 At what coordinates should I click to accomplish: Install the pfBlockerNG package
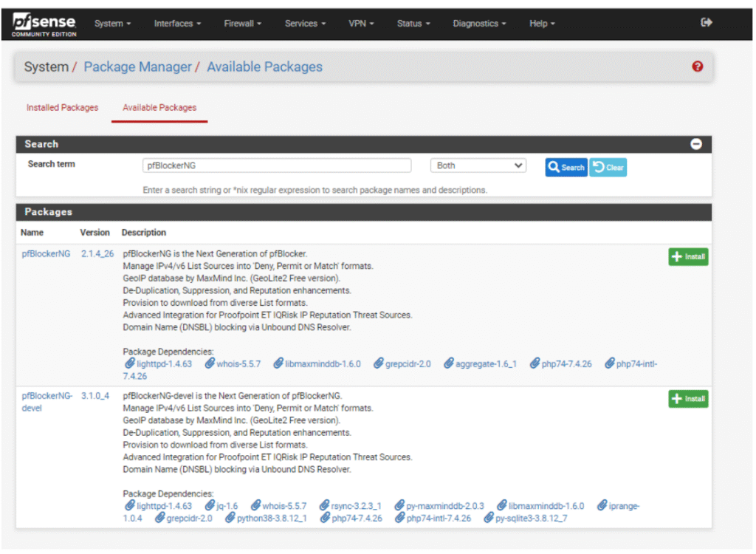tap(687, 257)
